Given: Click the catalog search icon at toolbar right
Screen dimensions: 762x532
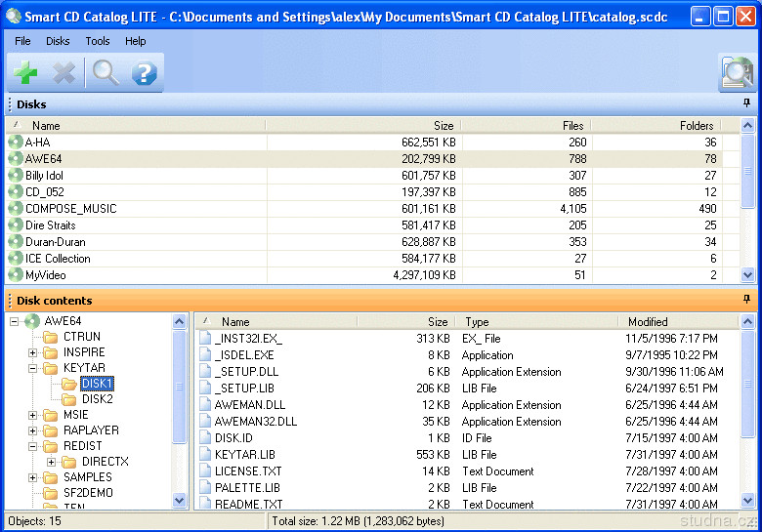Looking at the screenshot, I should (x=738, y=73).
